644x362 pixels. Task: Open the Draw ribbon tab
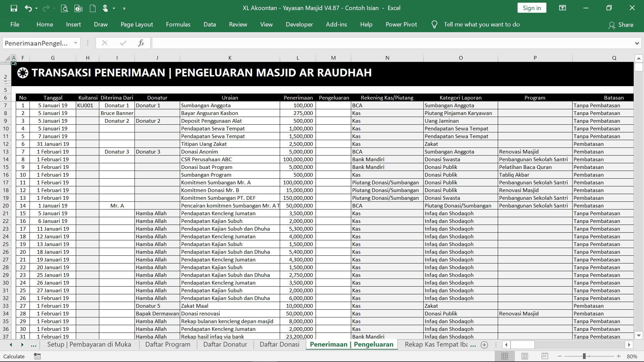(101, 24)
